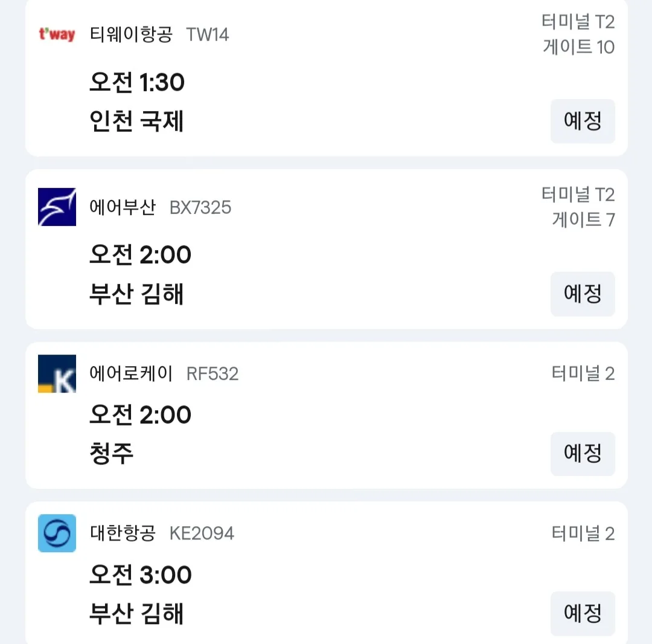Select flight number BX7325
The image size is (652, 644).
click(200, 208)
